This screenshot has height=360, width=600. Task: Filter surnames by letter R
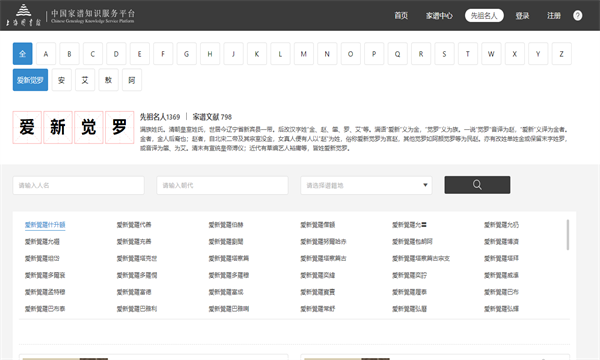click(421, 54)
